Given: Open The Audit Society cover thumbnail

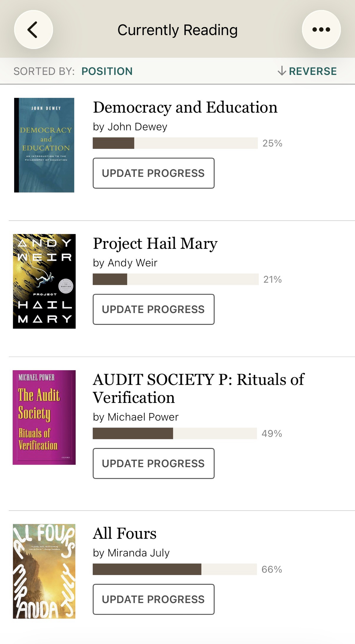Looking at the screenshot, I should pos(44,417).
